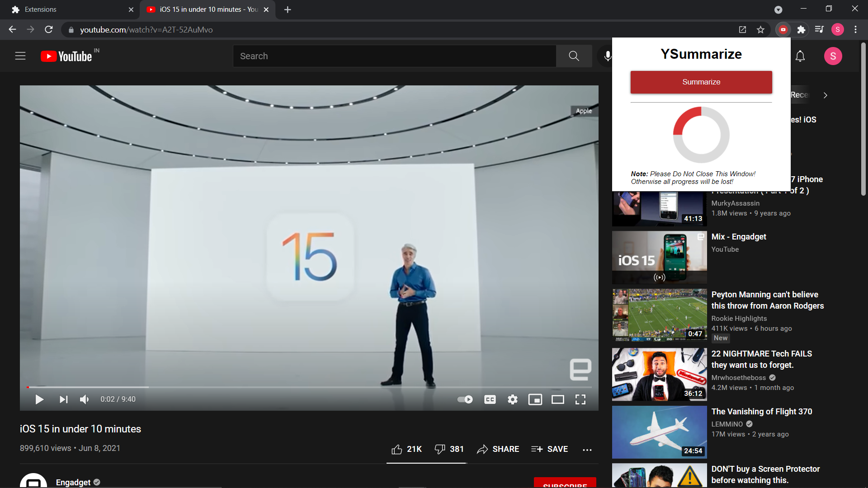The height and width of the screenshot is (488, 868).
Task: Open the YouTube hamburger guide menu
Action: click(20, 56)
